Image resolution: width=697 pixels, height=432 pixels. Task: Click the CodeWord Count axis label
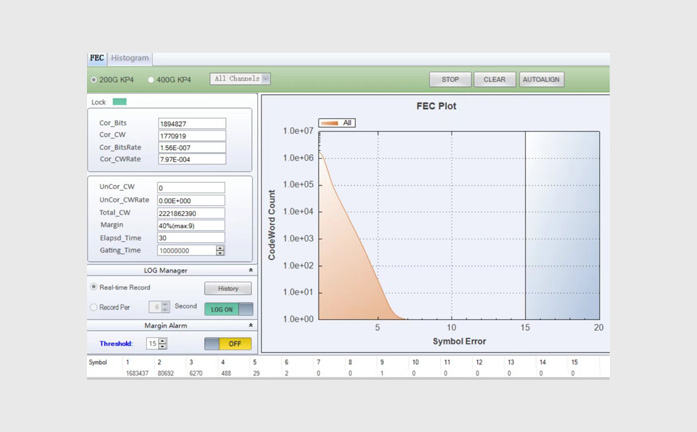(x=272, y=225)
